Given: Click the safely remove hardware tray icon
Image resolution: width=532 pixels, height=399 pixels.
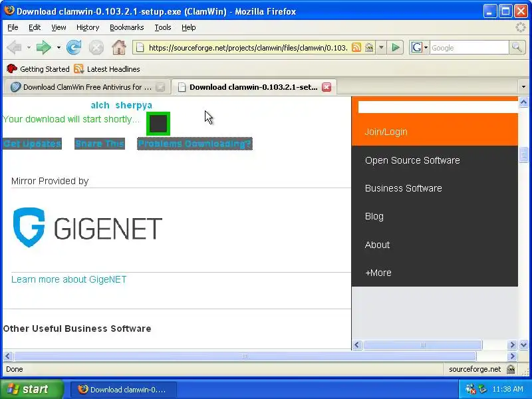Looking at the screenshot, I should pos(482,389).
